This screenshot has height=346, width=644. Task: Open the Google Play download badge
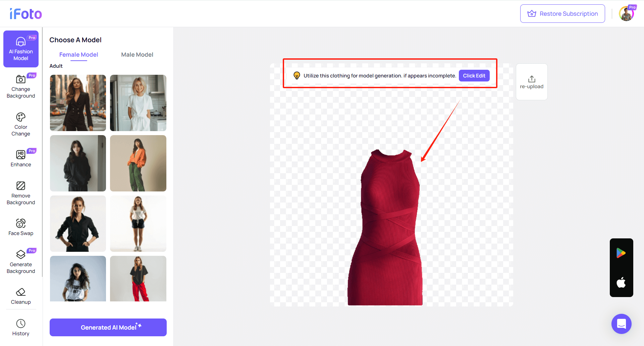[621, 253]
